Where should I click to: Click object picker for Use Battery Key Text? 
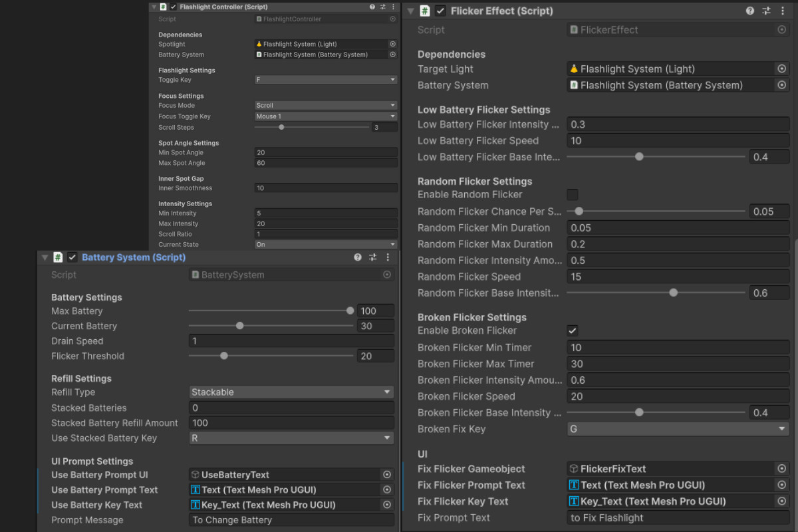pos(387,505)
